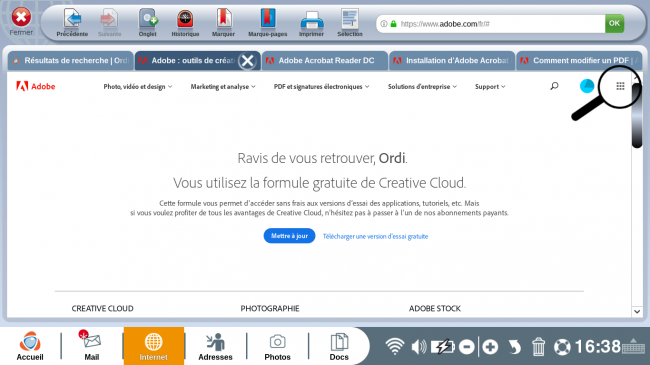
Task: Expand the Support menu
Action: [x=490, y=87]
